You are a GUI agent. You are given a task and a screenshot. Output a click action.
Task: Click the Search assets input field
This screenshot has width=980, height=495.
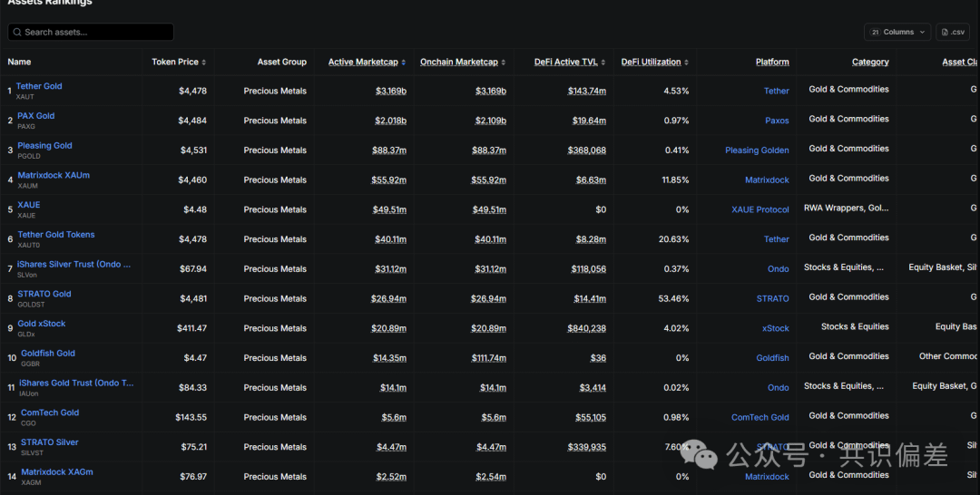click(91, 32)
